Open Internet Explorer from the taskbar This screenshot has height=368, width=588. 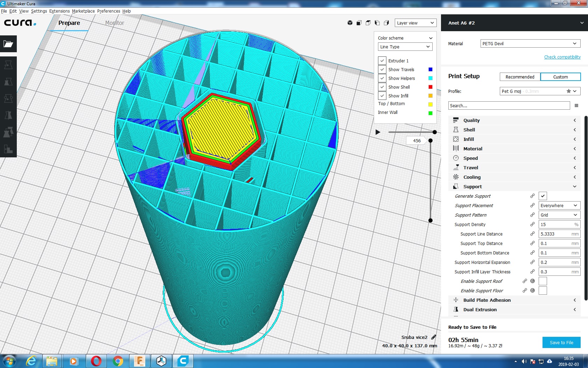(31, 361)
